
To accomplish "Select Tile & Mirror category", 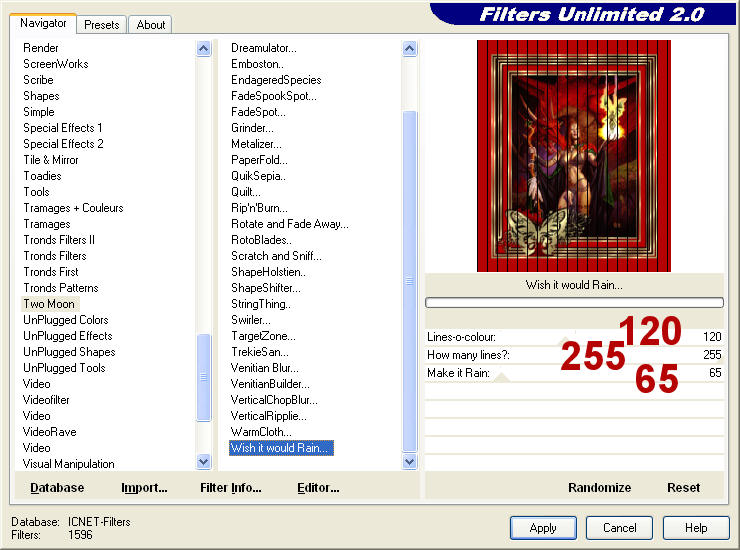I will tap(51, 160).
